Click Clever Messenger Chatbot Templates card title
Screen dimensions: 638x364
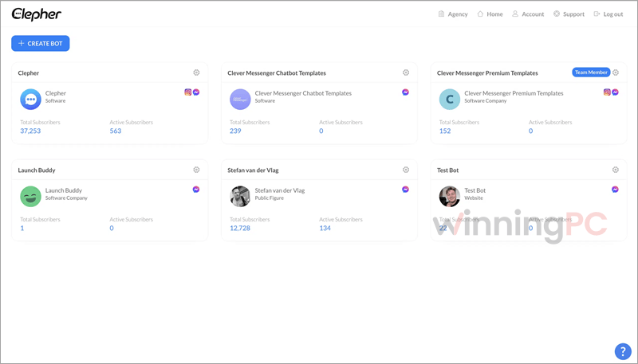[x=277, y=73]
